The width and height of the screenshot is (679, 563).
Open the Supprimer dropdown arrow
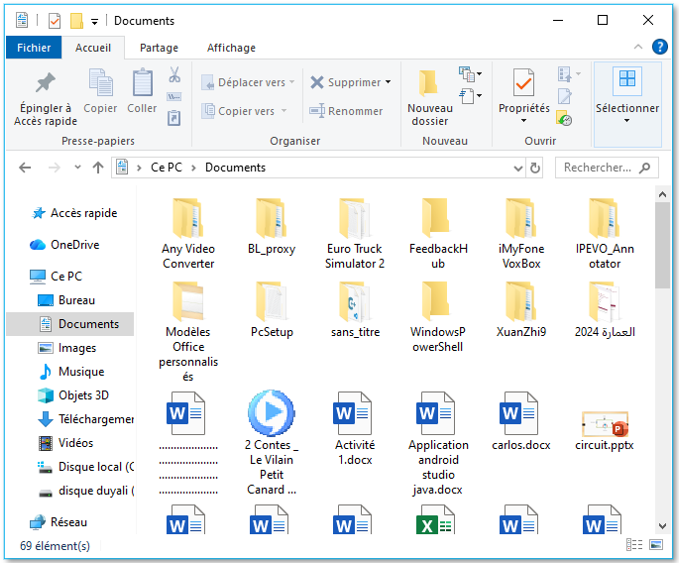[388, 83]
